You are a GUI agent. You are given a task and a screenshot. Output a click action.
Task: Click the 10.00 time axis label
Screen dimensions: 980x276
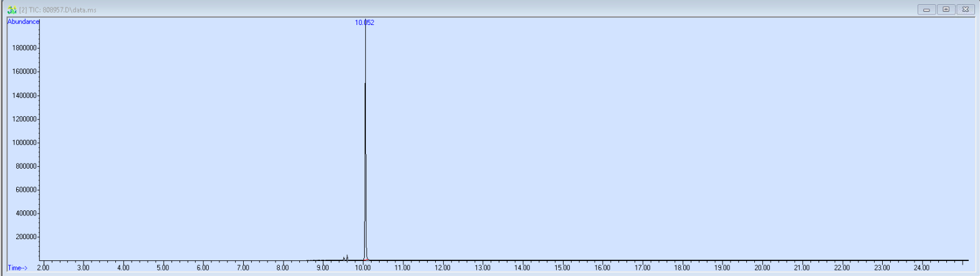[x=362, y=268]
